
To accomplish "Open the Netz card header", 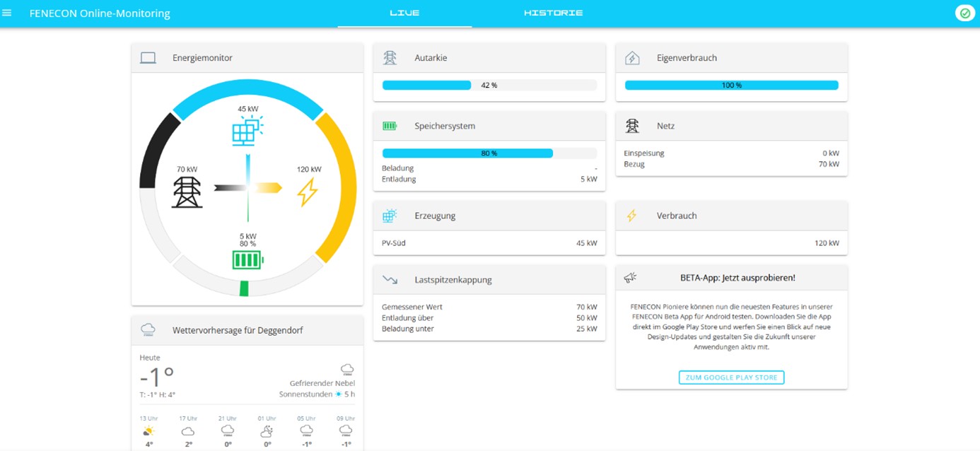I will coord(731,126).
